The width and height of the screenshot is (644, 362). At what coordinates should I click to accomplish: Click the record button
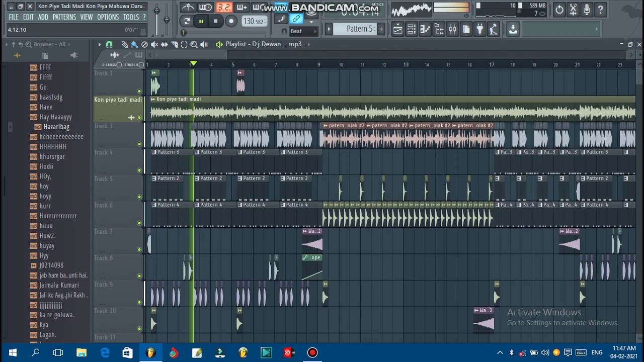point(231,21)
